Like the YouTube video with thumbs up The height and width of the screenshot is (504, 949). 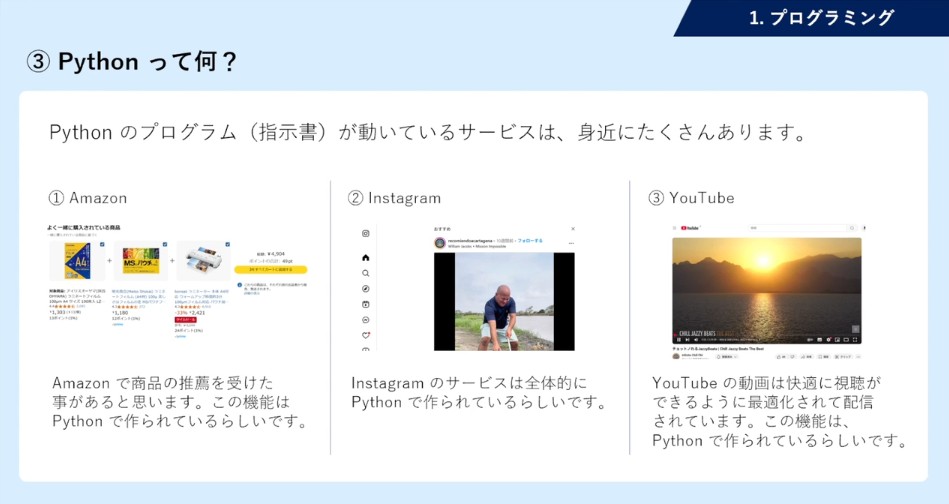coord(781,357)
